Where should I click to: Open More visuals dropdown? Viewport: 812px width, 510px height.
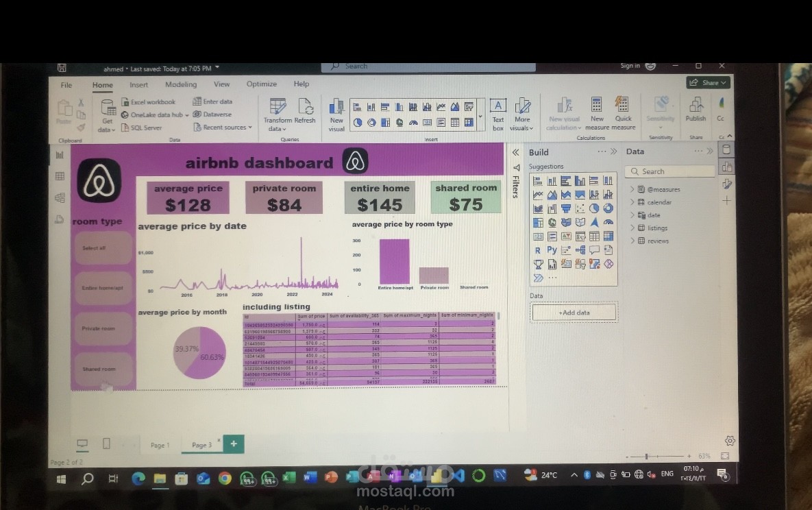522,114
